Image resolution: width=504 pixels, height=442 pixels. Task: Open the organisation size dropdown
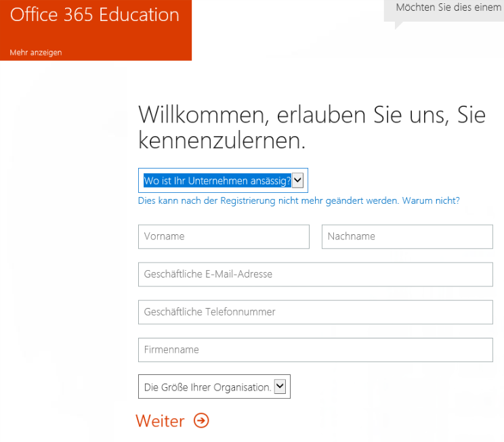(214, 386)
